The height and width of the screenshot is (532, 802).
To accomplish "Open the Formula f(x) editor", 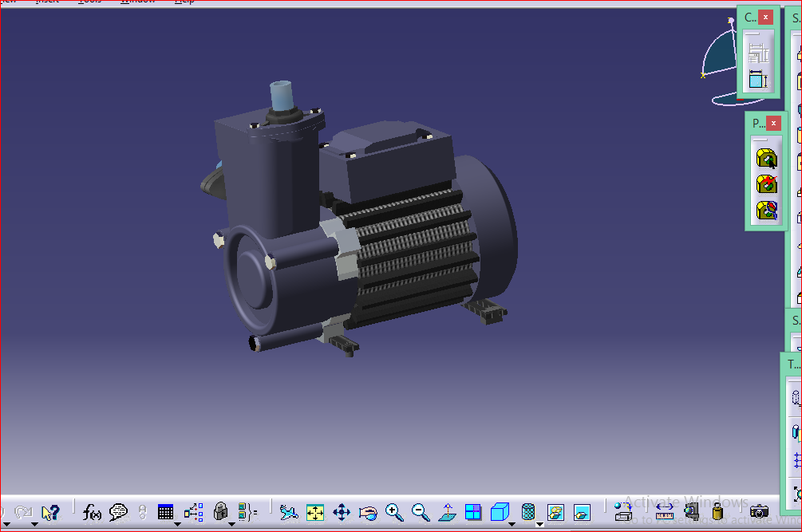I will pos(92,512).
